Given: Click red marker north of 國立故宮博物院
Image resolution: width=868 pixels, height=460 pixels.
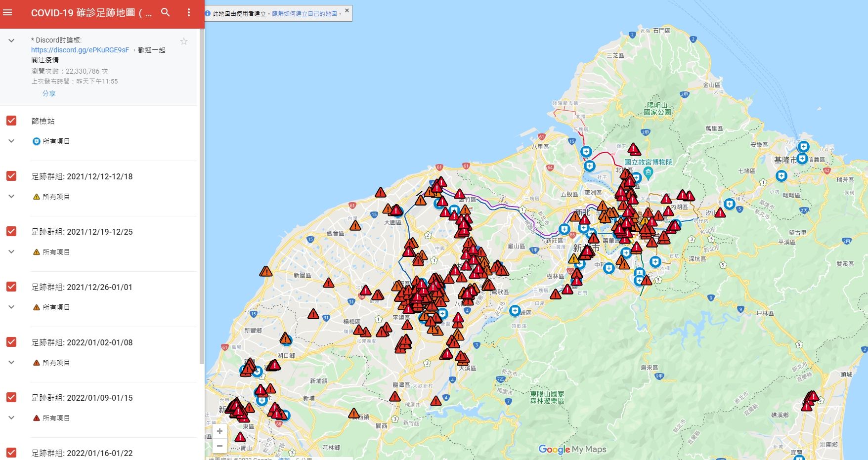Looking at the screenshot, I should click(x=634, y=150).
